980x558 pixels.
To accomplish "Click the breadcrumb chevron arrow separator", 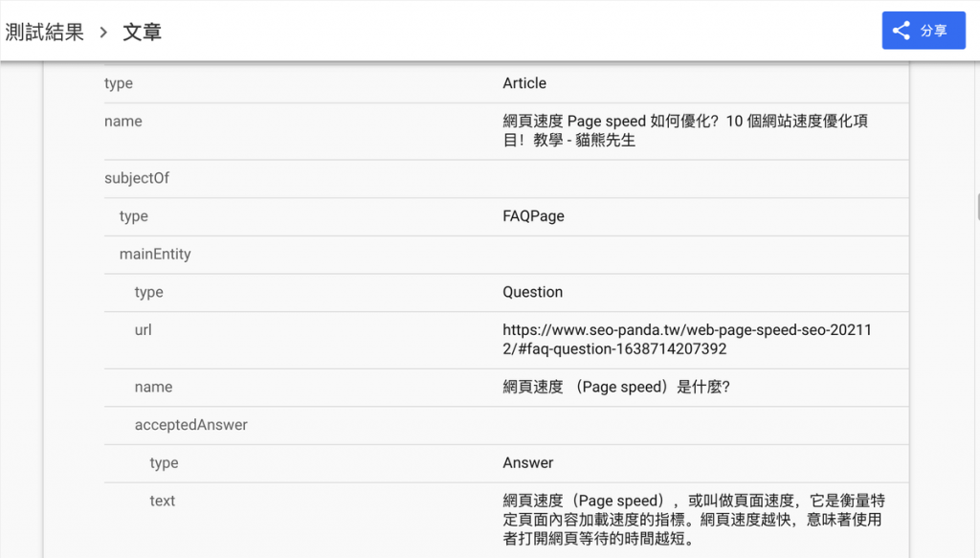I will [x=103, y=32].
